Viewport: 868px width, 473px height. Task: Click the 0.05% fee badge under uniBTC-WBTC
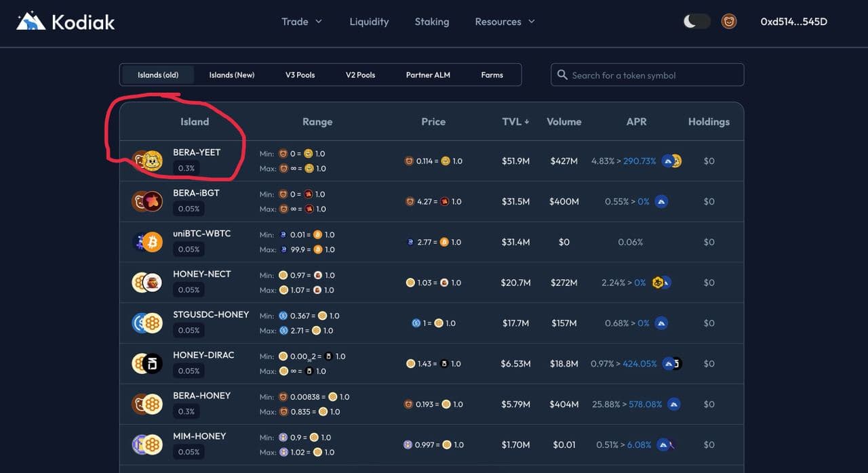click(x=189, y=249)
